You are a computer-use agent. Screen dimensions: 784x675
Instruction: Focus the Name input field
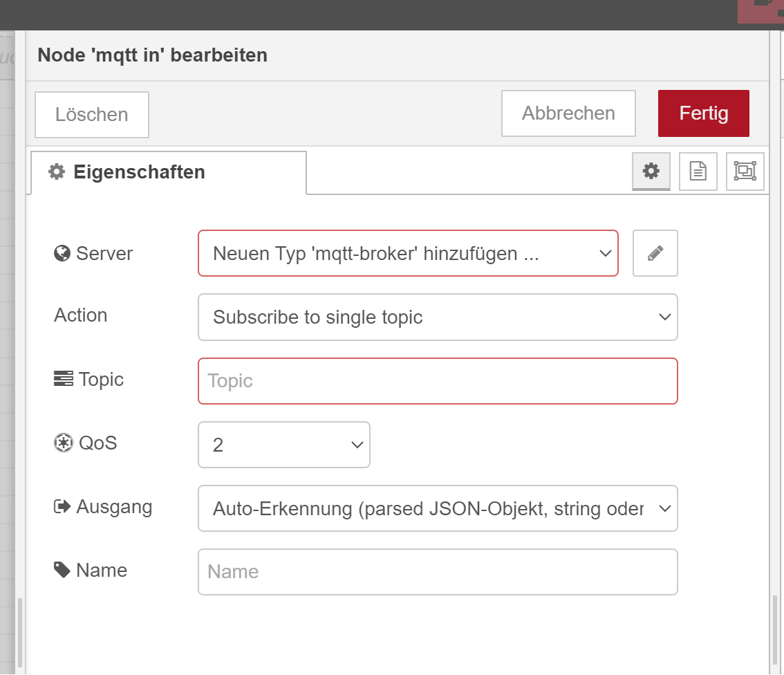pyautogui.click(x=438, y=572)
